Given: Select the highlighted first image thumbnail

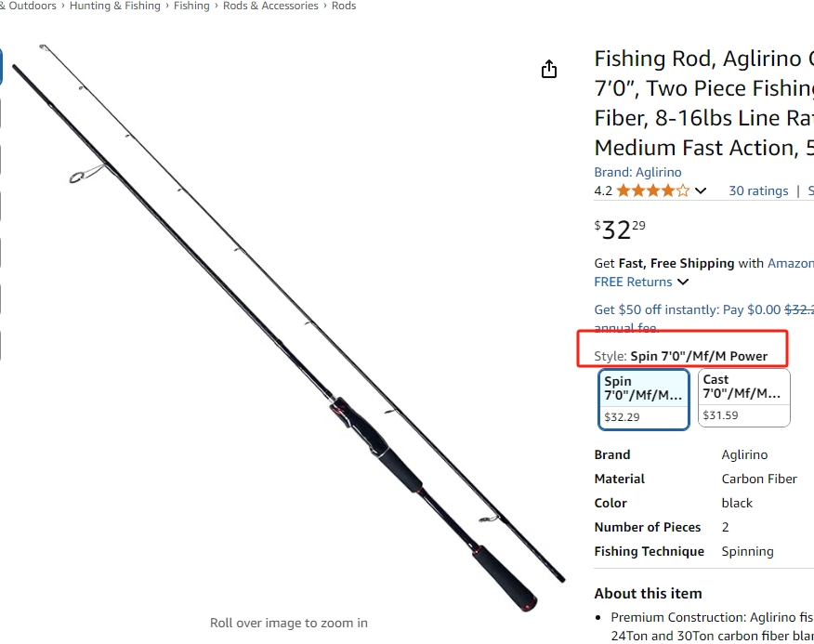Looking at the screenshot, I should click(x=1, y=67).
